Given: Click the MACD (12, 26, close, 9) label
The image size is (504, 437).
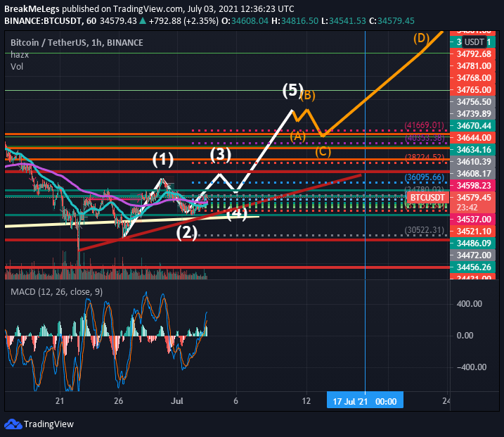Looking at the screenshot, I should pos(56,292).
